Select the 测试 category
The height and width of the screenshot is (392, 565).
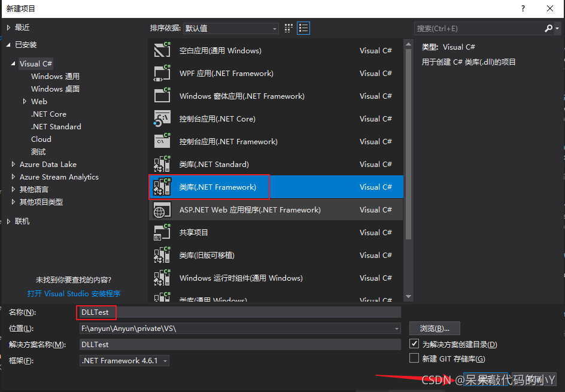click(x=38, y=151)
